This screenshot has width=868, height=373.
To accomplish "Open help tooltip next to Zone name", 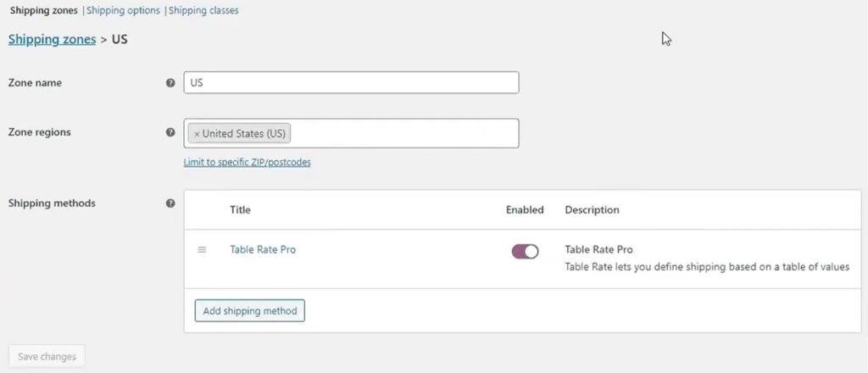I will click(170, 83).
